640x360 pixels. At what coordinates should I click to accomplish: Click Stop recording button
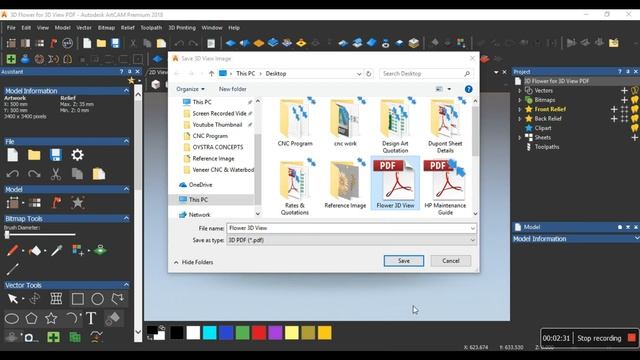point(606,338)
